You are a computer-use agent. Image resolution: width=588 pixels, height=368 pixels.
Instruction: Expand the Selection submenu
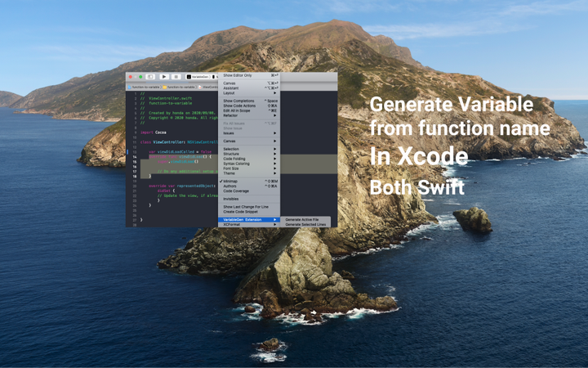tap(249, 149)
